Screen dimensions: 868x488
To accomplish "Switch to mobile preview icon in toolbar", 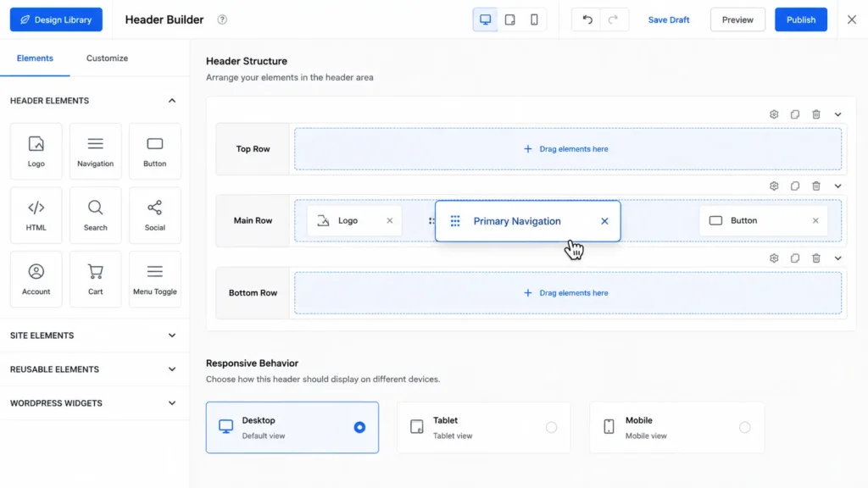I will [x=534, y=19].
